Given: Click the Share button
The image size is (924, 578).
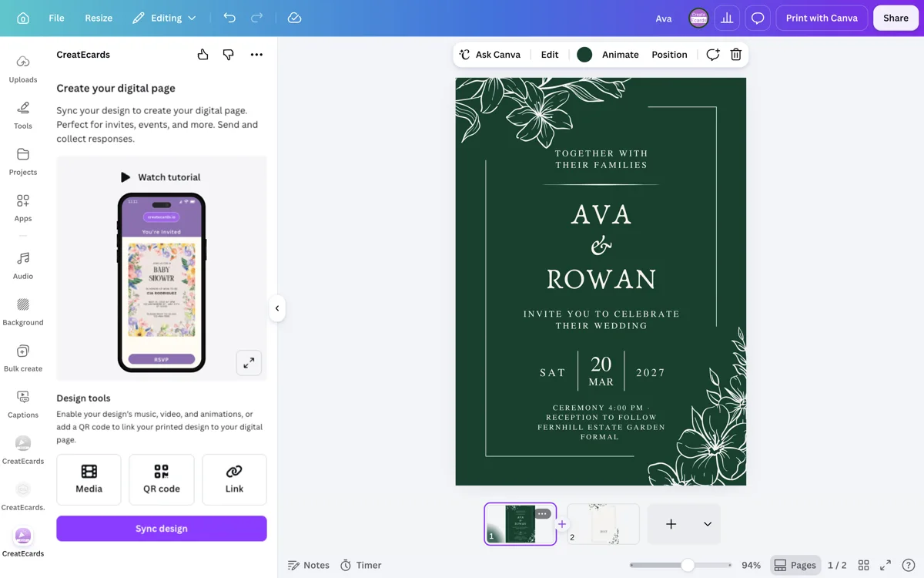Looking at the screenshot, I should pos(896,18).
